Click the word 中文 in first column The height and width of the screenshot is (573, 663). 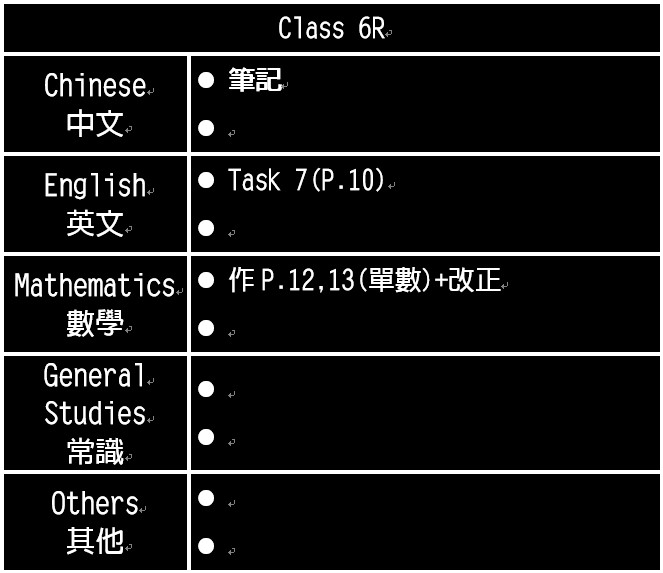coord(95,123)
